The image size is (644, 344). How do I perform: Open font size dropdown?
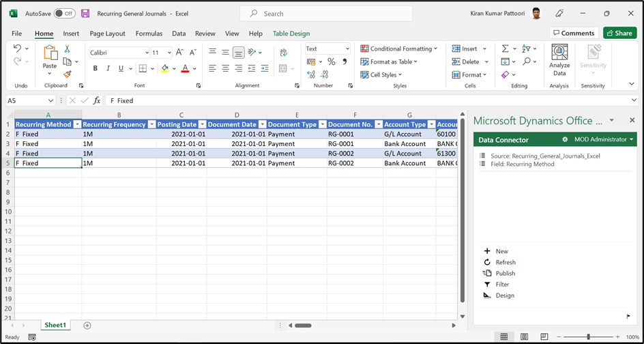click(x=170, y=53)
